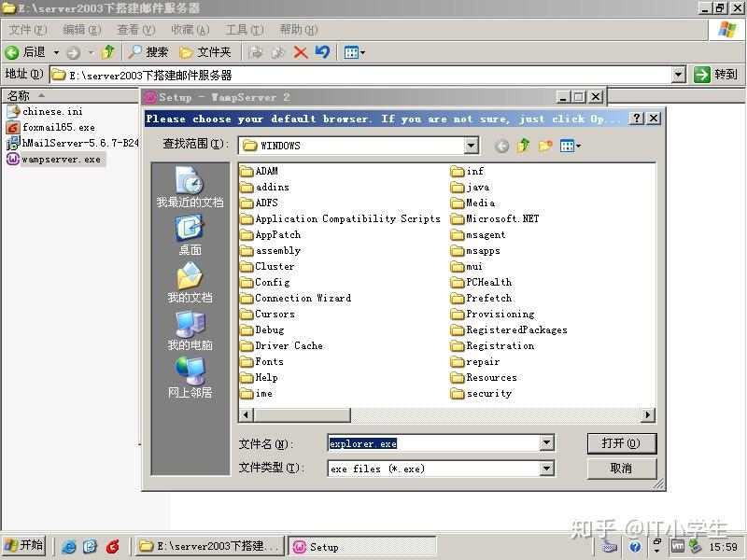Open Search in Explorer toolbar
747x560 pixels.
pyautogui.click(x=148, y=52)
